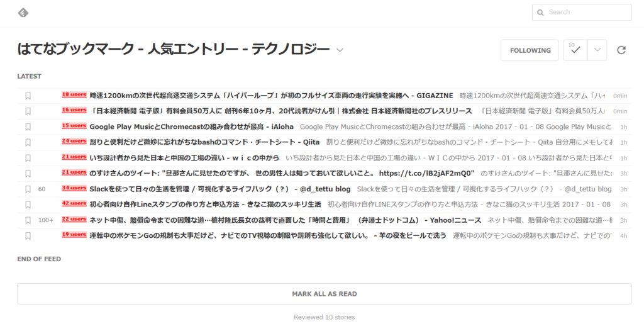Click the LATEST section label

click(x=29, y=77)
